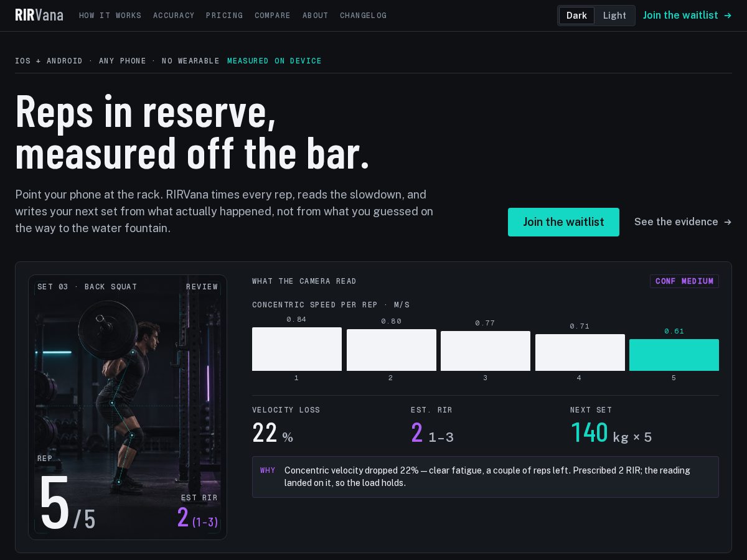Image resolution: width=747 pixels, height=560 pixels.
Task: Click the NO WEARABLE text
Action: click(190, 61)
